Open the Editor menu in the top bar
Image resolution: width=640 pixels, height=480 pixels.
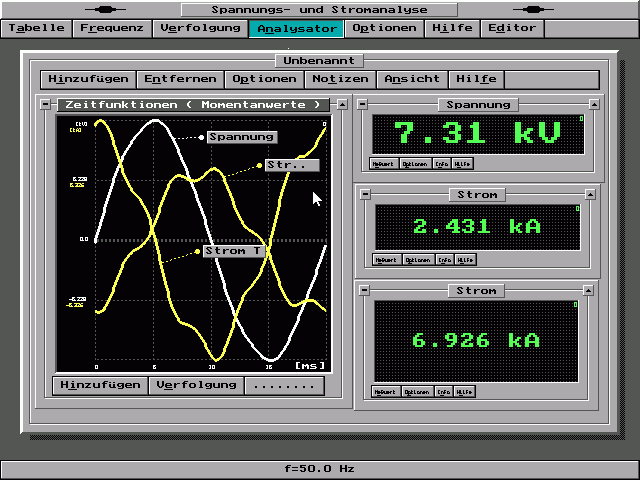pos(512,28)
